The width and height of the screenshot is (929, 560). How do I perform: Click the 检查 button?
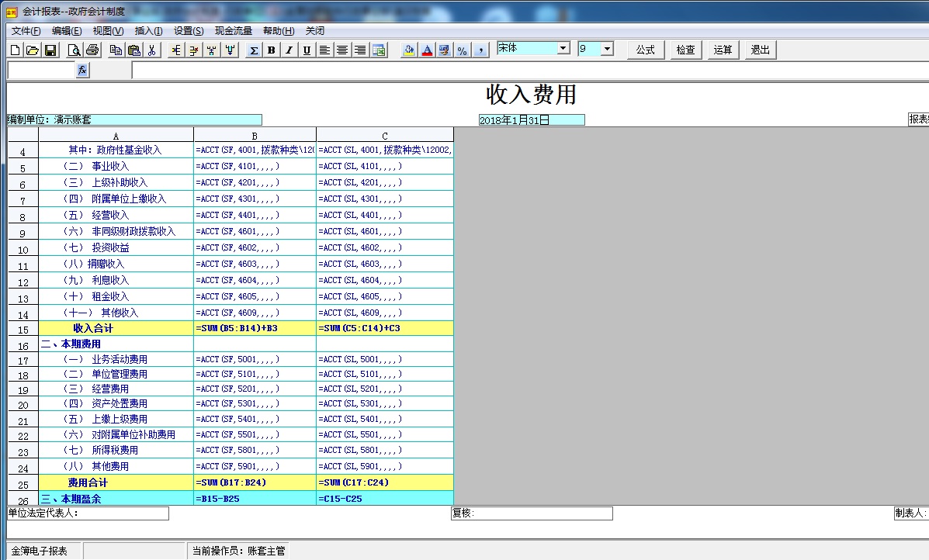[685, 50]
